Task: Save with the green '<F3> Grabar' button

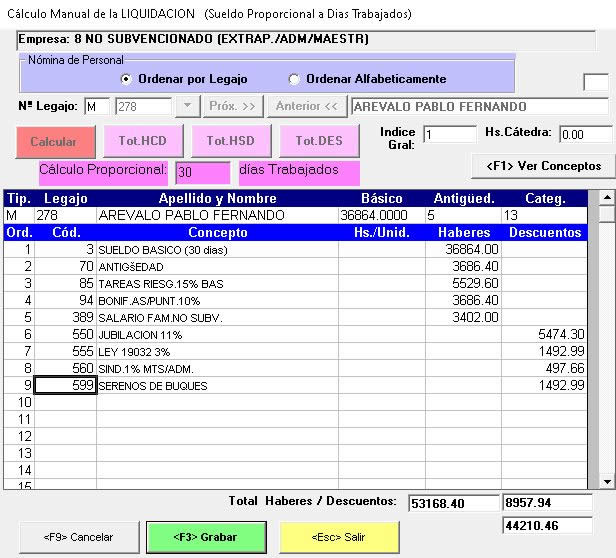Action: 204,537
